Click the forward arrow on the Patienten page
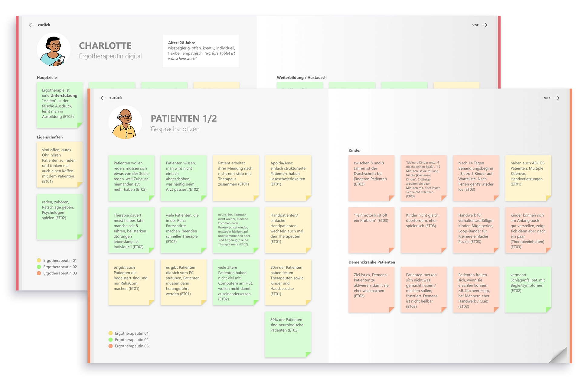588x379 pixels. pos(557,98)
